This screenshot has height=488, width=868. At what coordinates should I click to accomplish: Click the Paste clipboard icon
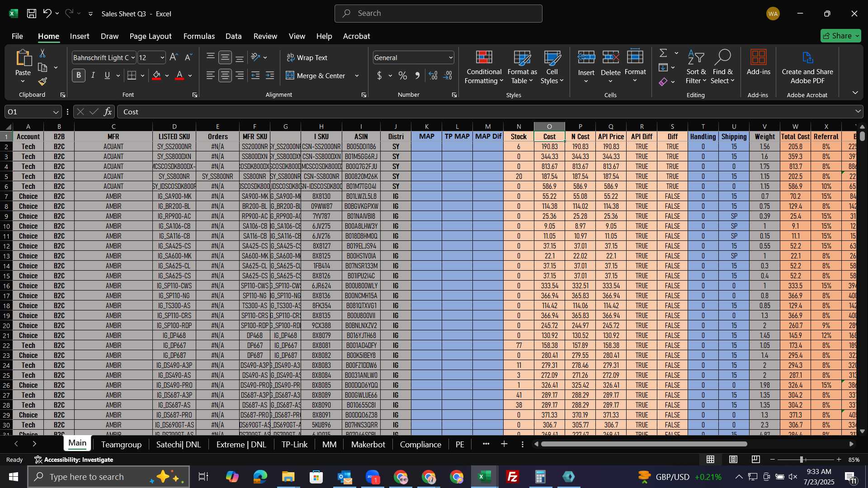(23, 59)
